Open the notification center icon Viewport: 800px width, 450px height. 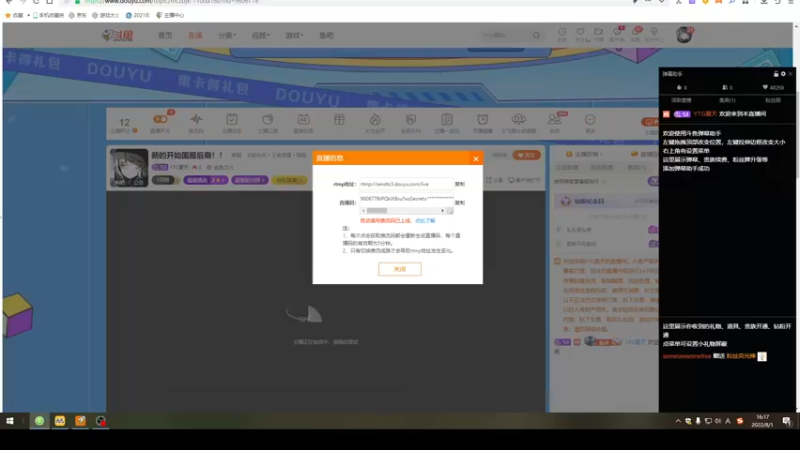(x=786, y=421)
